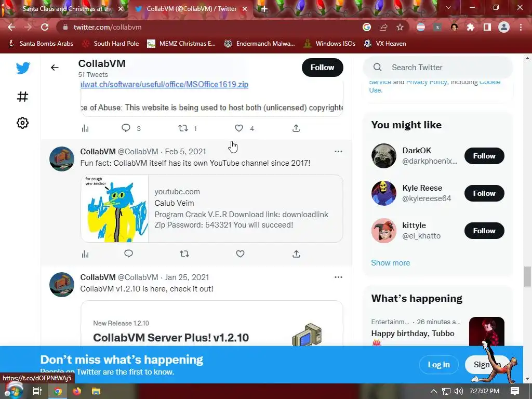This screenshot has height=399, width=532.
Task: Open Firefox from the taskbar
Action: click(77, 391)
